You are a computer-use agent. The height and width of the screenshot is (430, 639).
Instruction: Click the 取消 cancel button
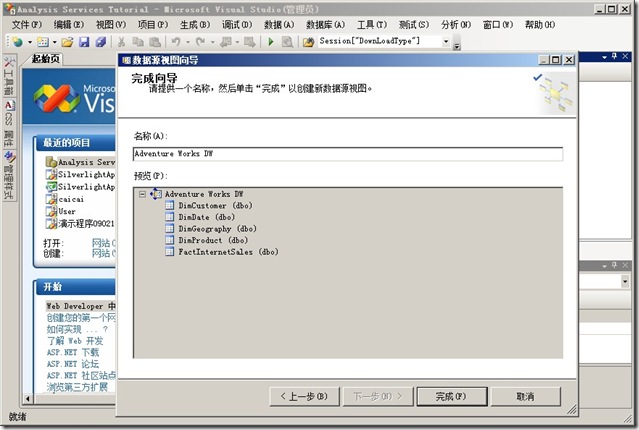pyautogui.click(x=525, y=397)
